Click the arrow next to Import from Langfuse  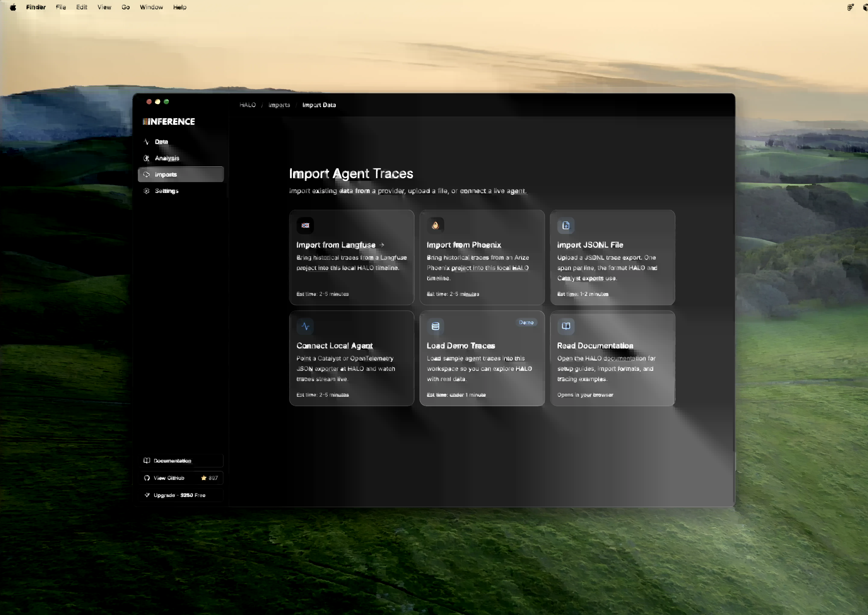pos(382,245)
